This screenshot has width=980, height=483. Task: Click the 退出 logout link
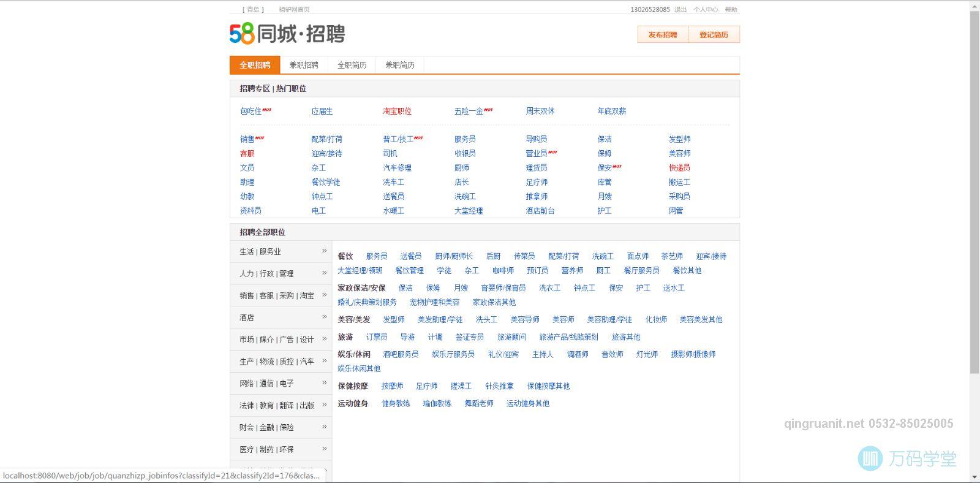[x=680, y=10]
